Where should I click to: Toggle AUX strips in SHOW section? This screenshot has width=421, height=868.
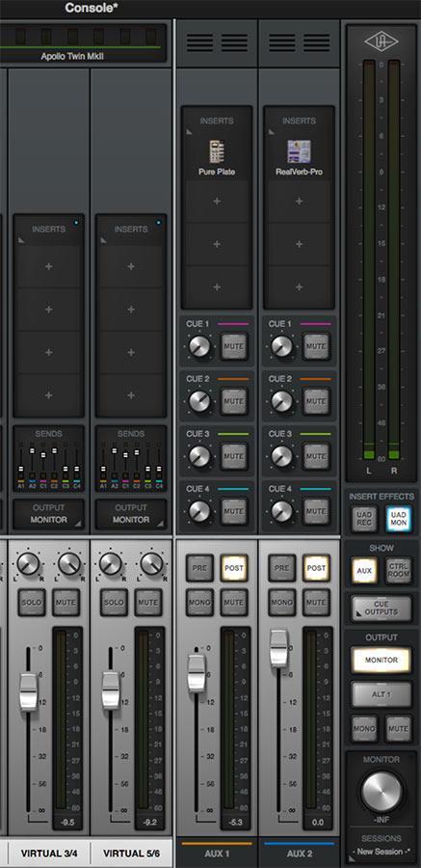point(364,570)
